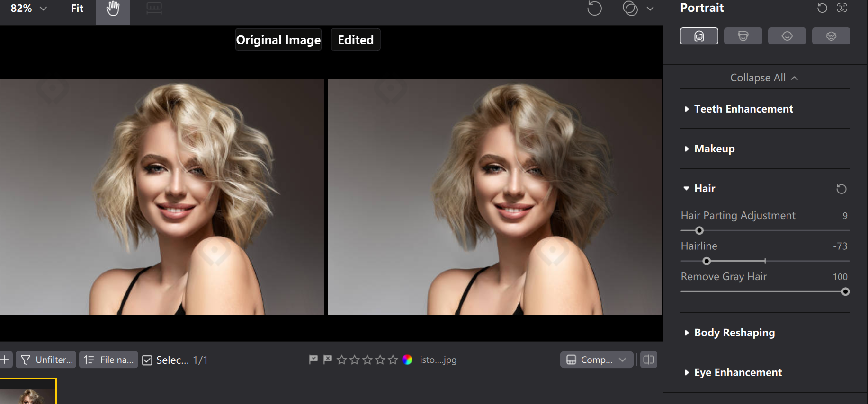Click the face detection icon beside Portrait
Image resolution: width=868 pixels, height=404 pixels.
(842, 8)
